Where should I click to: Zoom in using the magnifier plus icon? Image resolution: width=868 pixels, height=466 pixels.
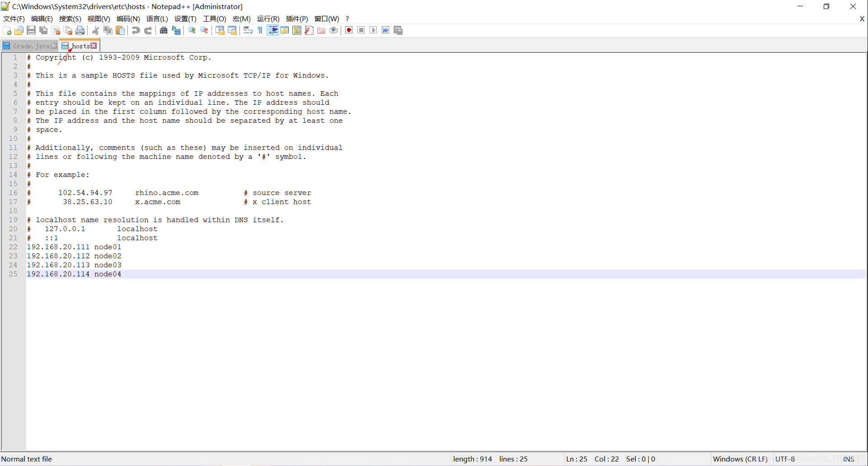(x=192, y=30)
